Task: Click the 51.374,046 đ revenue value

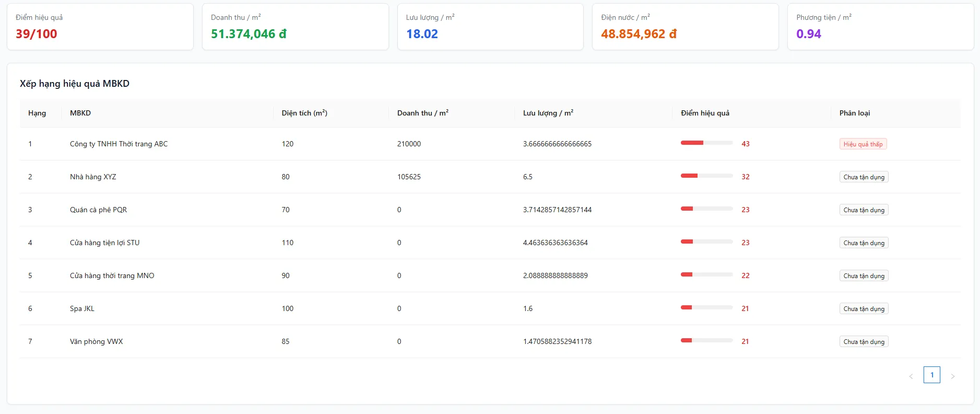Action: point(249,34)
